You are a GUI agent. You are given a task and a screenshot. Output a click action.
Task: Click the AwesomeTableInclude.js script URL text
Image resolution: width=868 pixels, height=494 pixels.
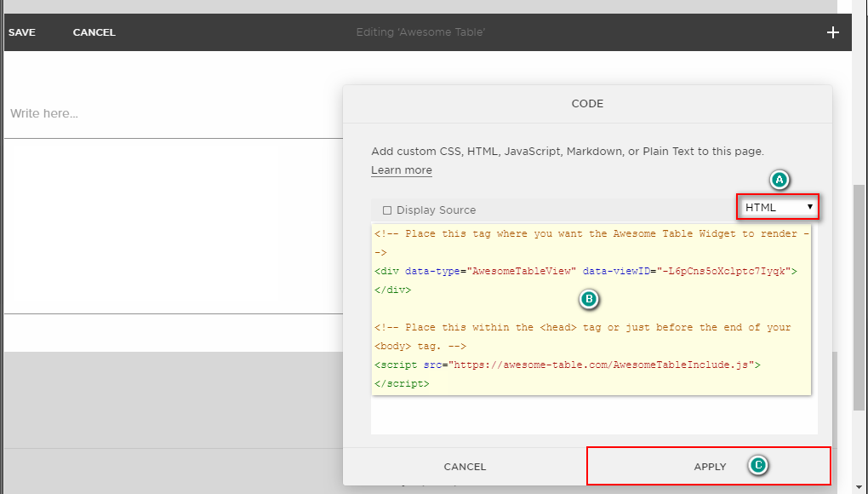click(601, 365)
